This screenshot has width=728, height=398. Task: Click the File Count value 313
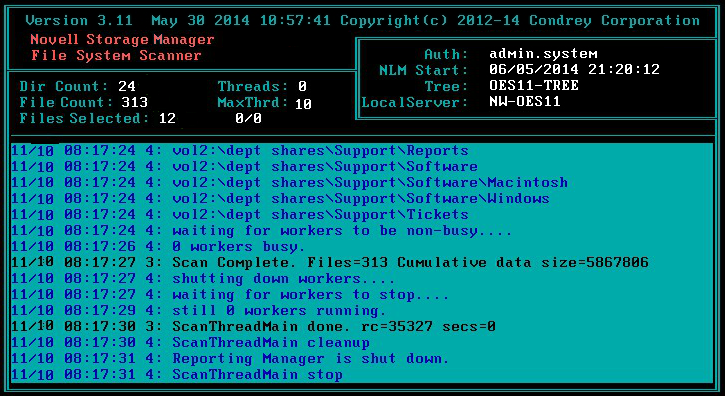click(x=135, y=102)
